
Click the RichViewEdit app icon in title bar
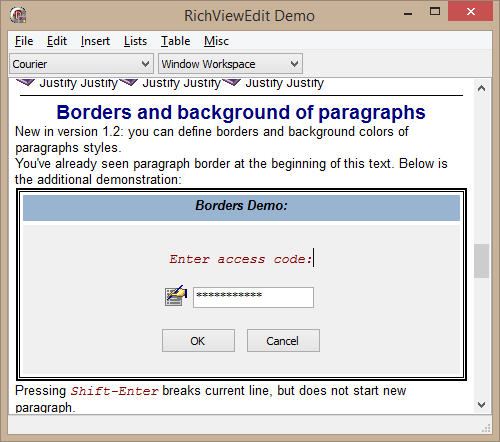(x=18, y=15)
